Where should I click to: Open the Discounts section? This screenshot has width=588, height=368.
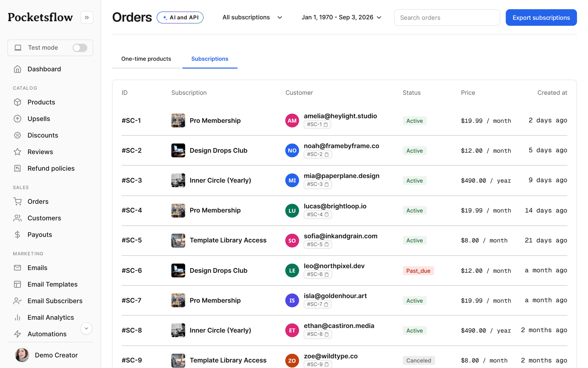(x=43, y=135)
